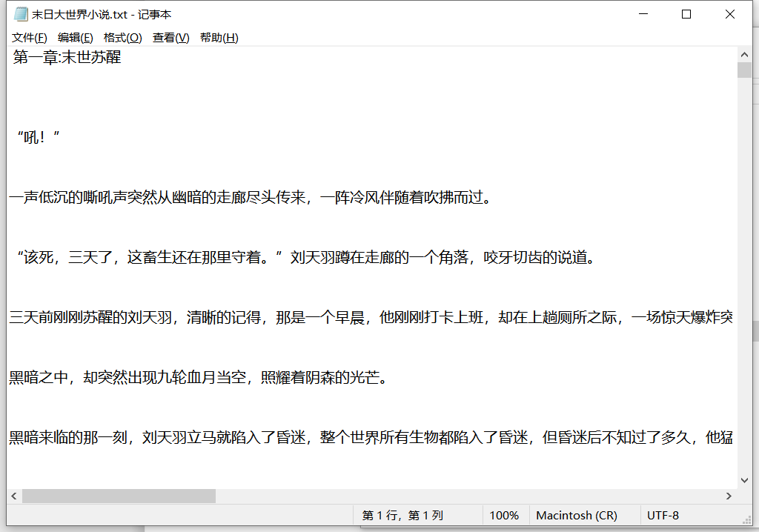Open the 编辑(E) menu
The height and width of the screenshot is (532, 759).
(x=75, y=38)
